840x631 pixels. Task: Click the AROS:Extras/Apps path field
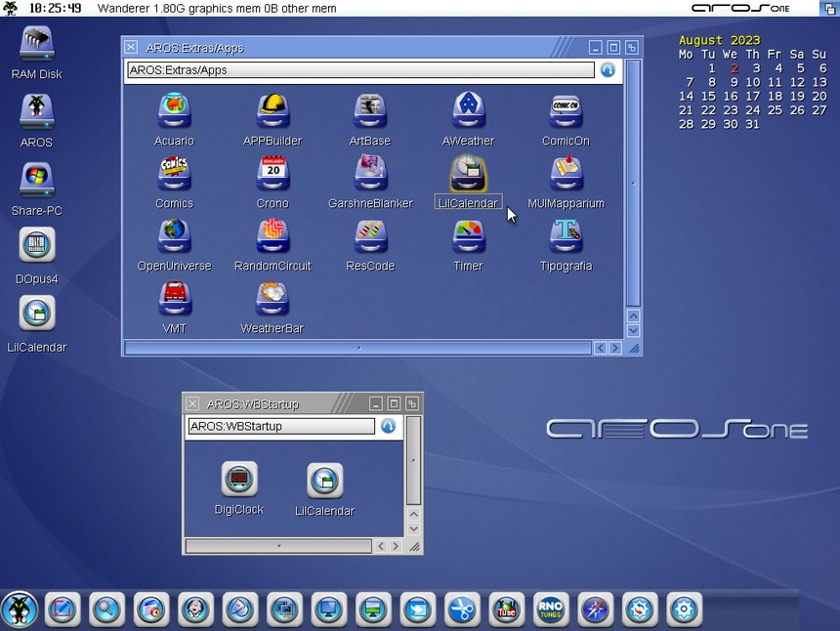(x=359, y=70)
